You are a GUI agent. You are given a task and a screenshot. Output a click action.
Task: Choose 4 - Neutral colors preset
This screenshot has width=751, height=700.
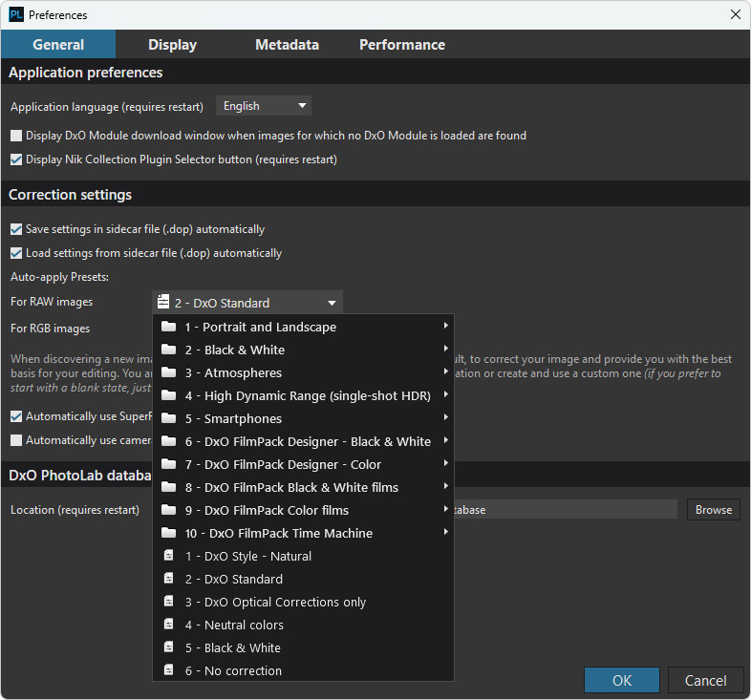coord(303,625)
